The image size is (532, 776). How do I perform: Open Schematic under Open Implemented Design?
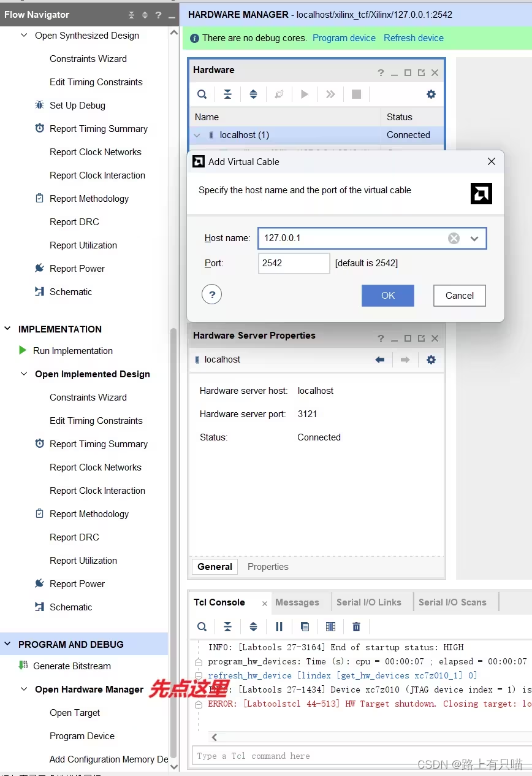[x=70, y=607]
